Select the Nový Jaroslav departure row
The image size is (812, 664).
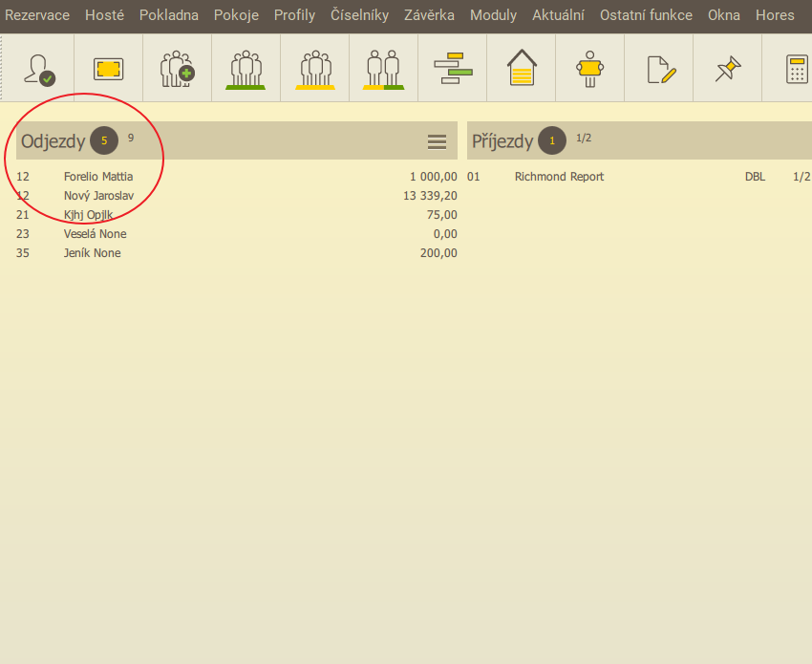coord(98,196)
